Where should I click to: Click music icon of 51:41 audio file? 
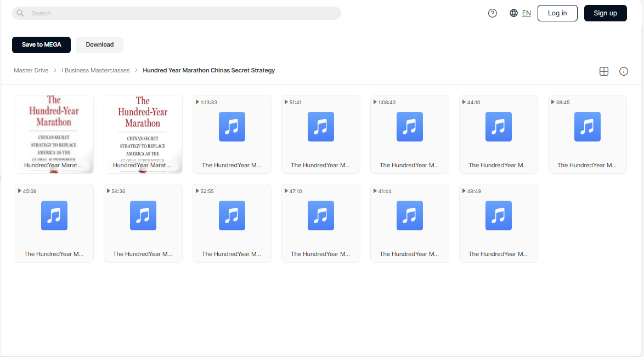point(321,127)
